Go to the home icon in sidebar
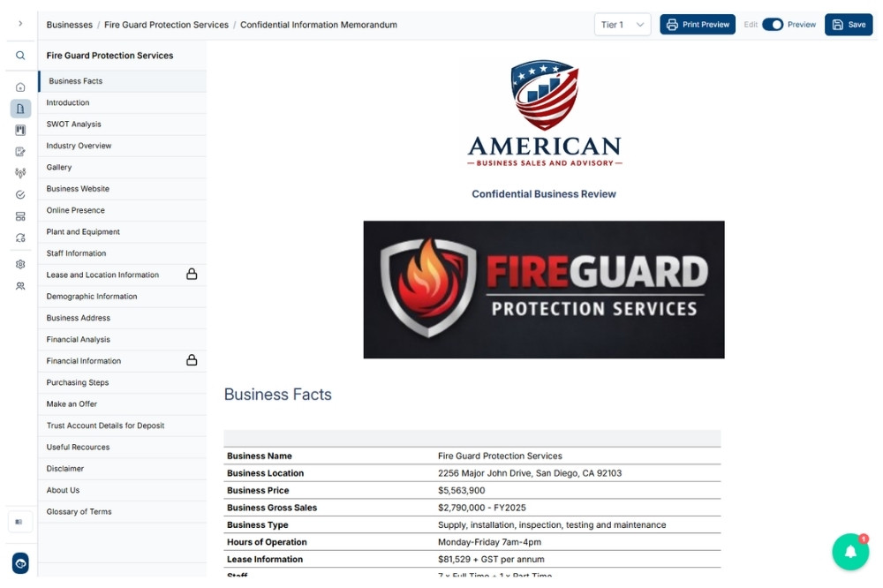 [x=20, y=87]
